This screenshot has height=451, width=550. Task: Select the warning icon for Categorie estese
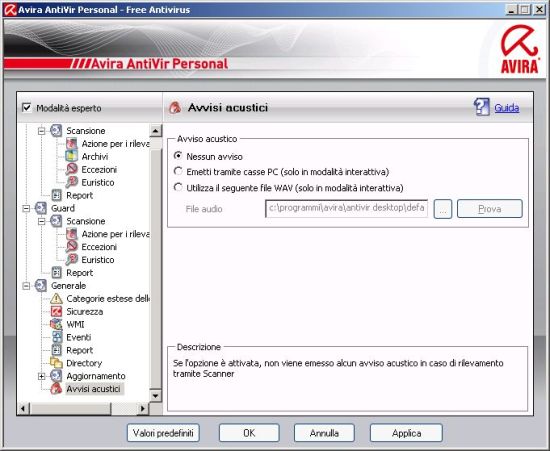click(56, 299)
